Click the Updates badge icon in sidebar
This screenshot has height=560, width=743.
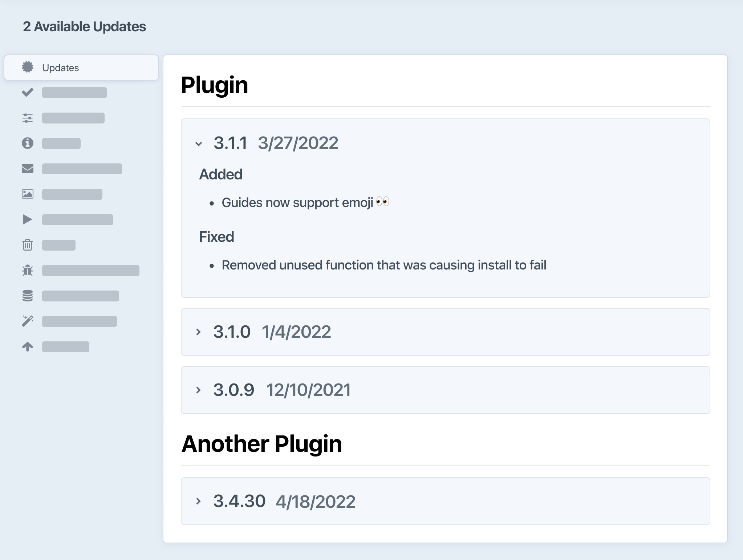tap(28, 68)
